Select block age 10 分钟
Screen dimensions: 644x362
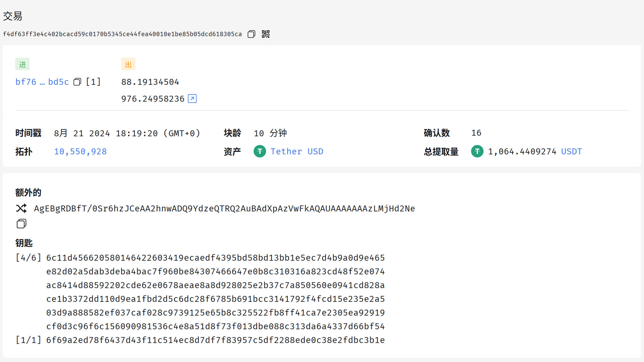tap(270, 133)
